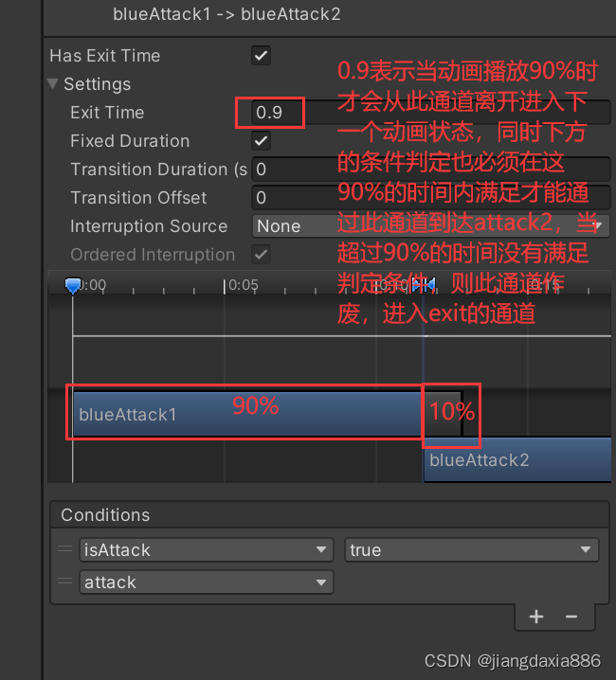This screenshot has width=616, height=680.
Task: Click the minus icon to remove condition
Action: [571, 617]
